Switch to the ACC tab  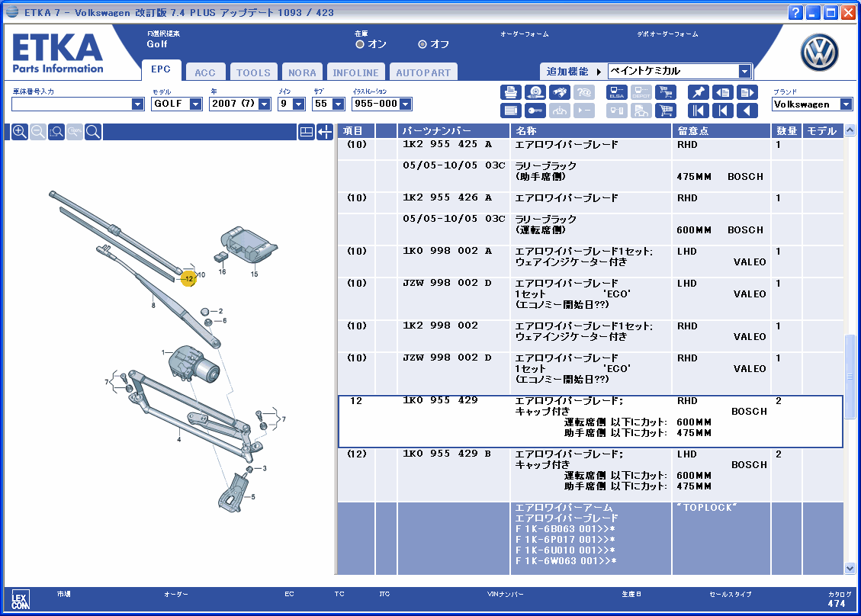[x=205, y=72]
